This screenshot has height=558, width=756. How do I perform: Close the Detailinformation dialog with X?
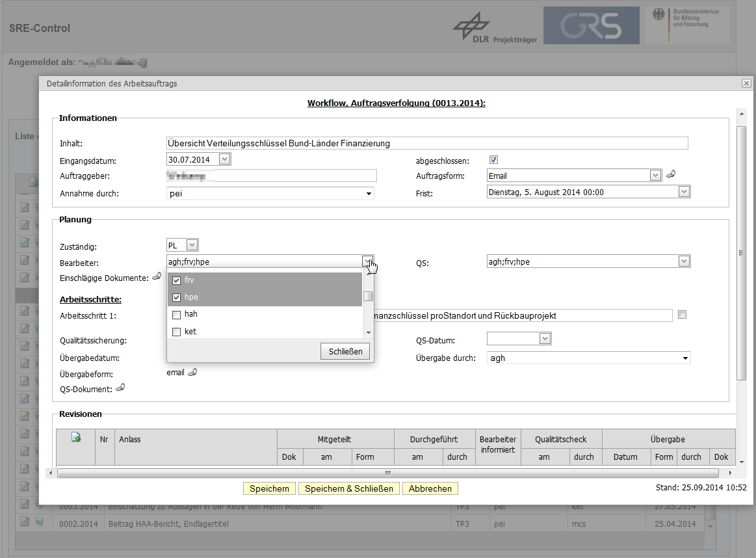[746, 83]
